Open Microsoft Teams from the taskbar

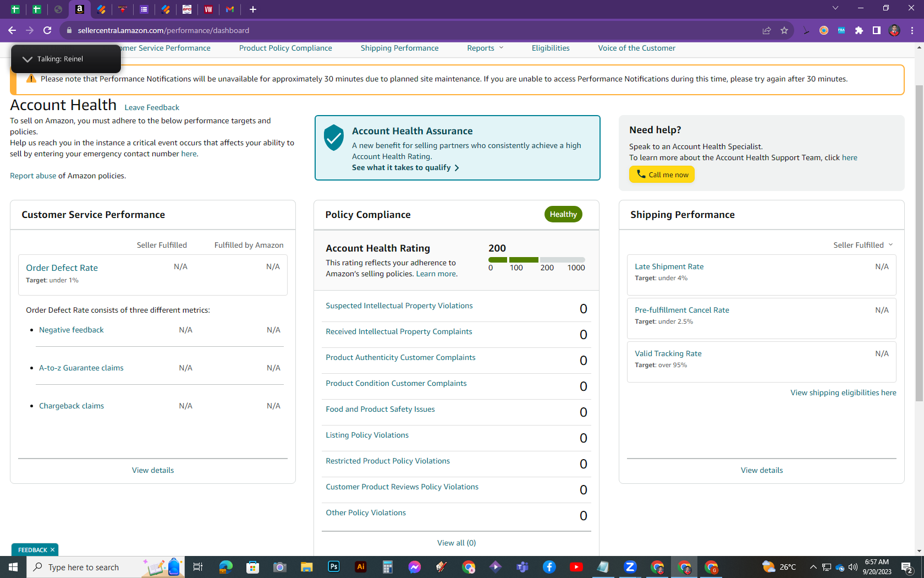(x=522, y=567)
